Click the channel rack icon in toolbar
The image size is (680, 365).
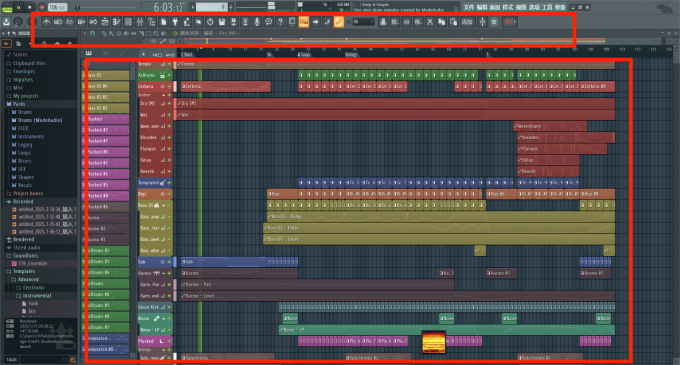128,22
